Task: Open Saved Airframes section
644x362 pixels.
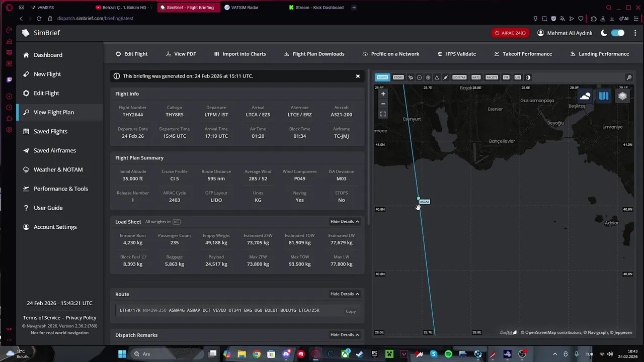Action: pos(54,150)
